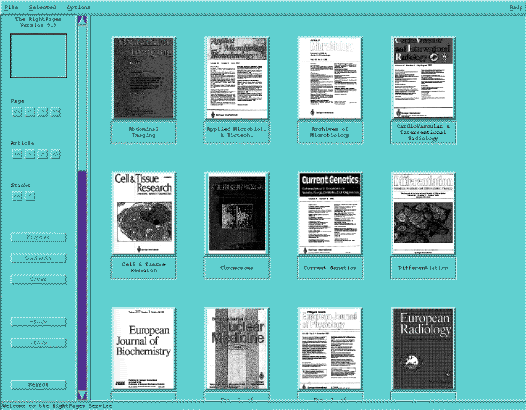This screenshot has width=526, height=410.
Task: Click the purple scrollbar thumb
Action: 82,280
